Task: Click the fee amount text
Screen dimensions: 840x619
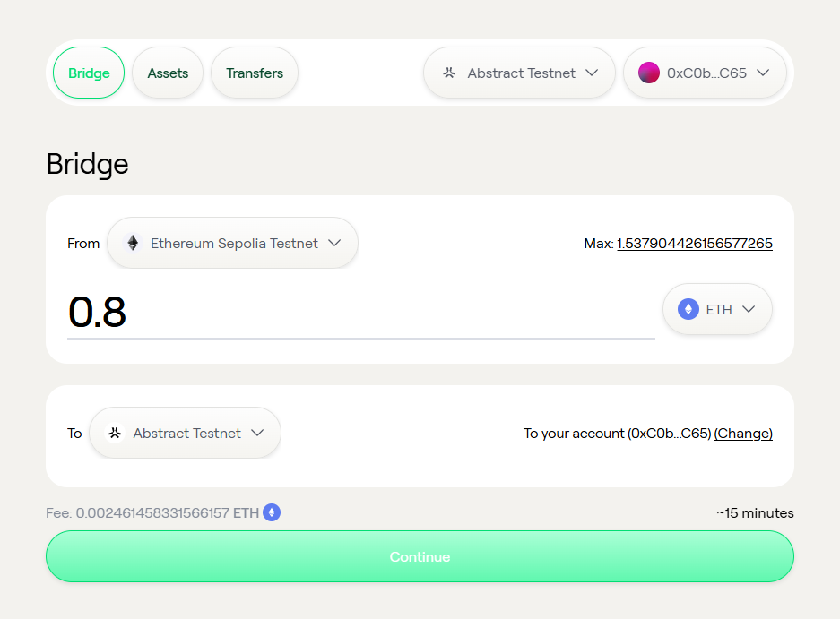Action: 152,513
